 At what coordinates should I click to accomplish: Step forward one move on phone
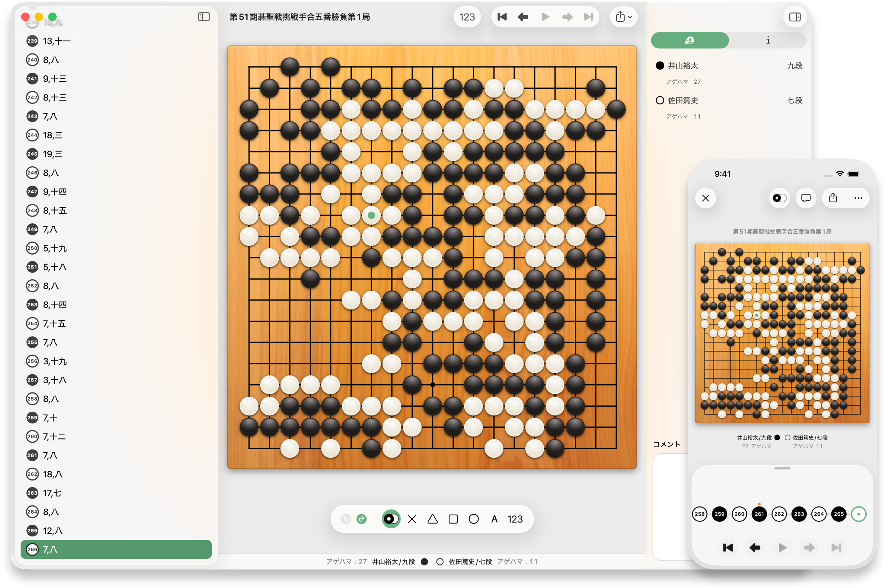point(809,548)
